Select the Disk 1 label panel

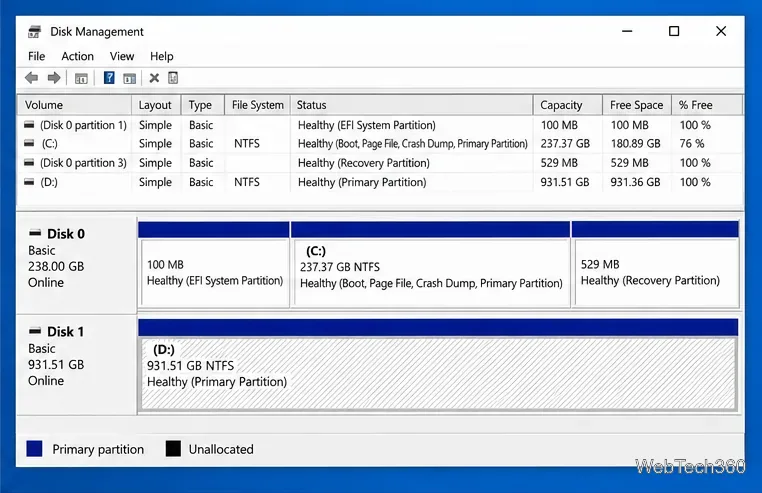point(76,365)
